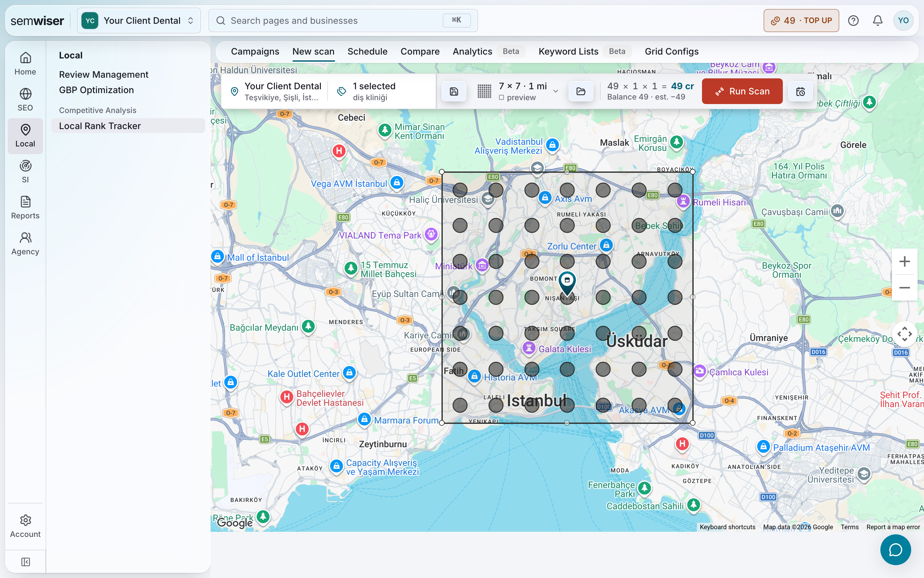Open the chat support bubble
This screenshot has width=924, height=578.
tap(895, 550)
